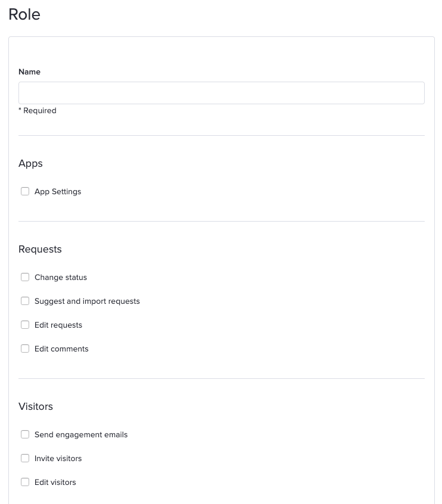Click the Suggest and import requests label
Screen dimensions: 442x504
(x=87, y=301)
